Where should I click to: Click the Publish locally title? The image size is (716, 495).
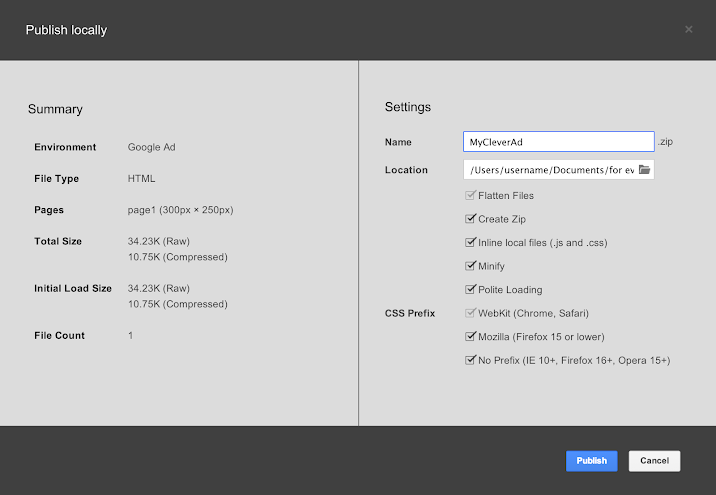pos(66,30)
